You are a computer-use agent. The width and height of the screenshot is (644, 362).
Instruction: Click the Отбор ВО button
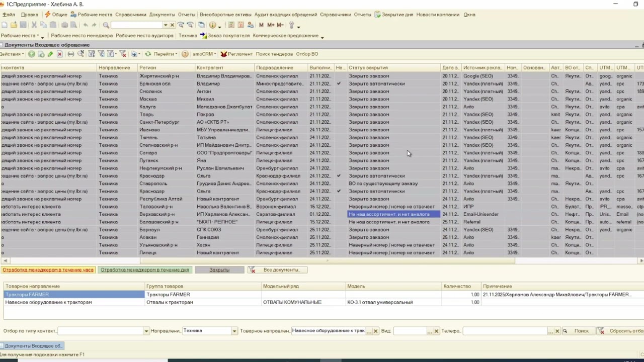(x=307, y=54)
